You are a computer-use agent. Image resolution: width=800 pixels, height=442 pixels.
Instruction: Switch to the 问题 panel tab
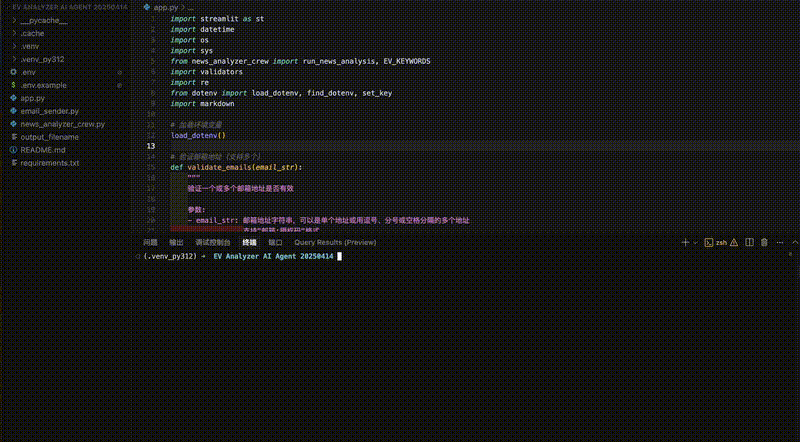tap(150, 242)
